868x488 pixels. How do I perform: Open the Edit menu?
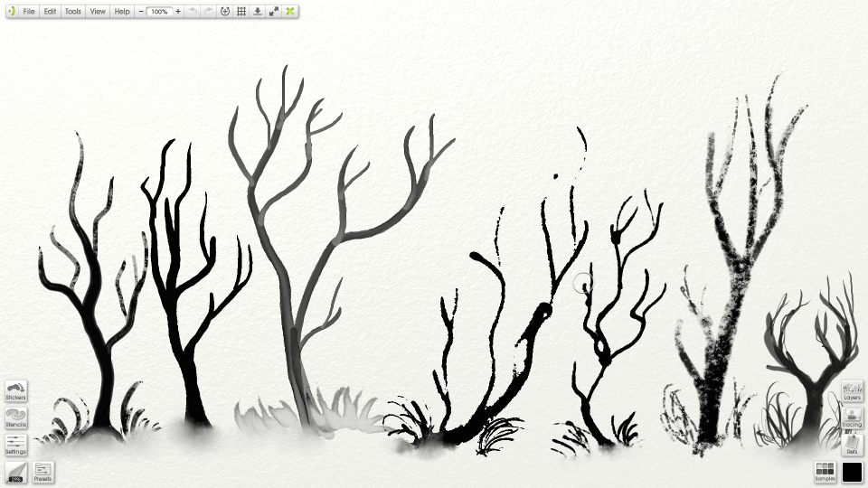click(x=50, y=12)
